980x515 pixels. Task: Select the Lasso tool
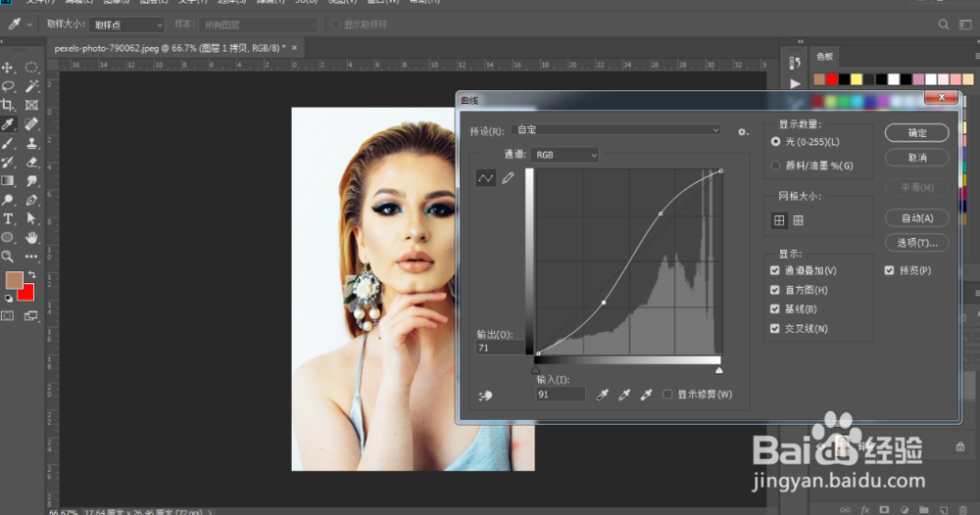point(8,86)
